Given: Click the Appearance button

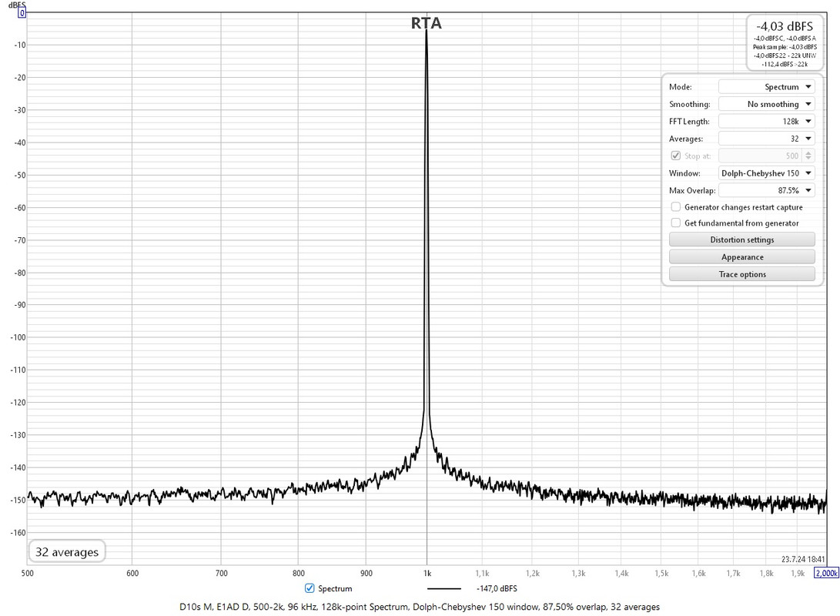Looking at the screenshot, I should pos(742,257).
